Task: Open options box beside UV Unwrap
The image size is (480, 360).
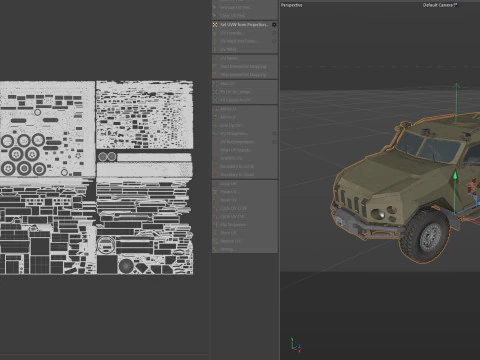Action: [274, 33]
